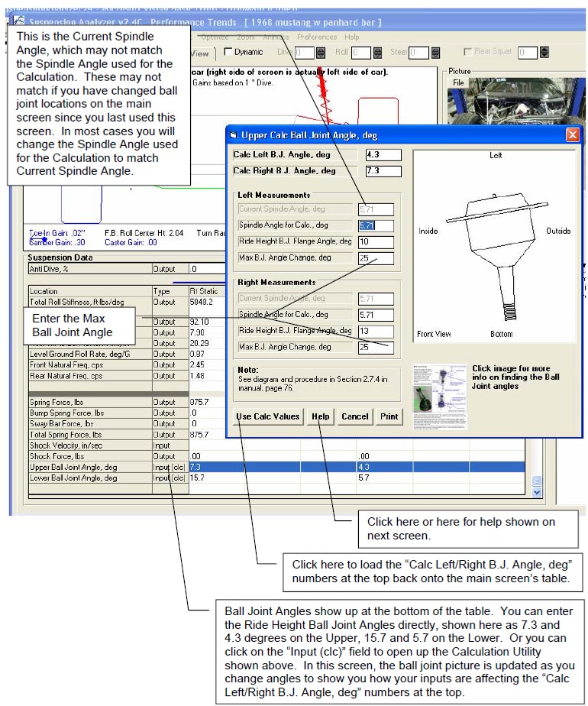
Task: Open the Zoom menu
Action: 246,37
